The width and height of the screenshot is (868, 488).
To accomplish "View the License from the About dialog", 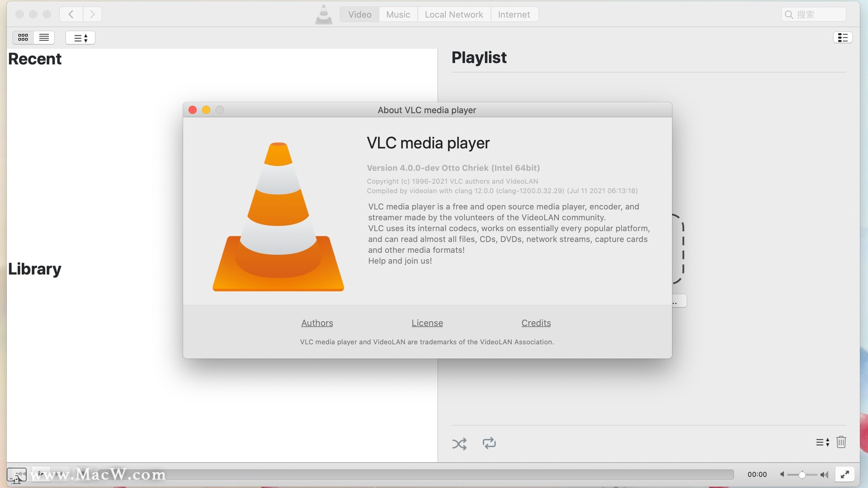I will pos(427,323).
